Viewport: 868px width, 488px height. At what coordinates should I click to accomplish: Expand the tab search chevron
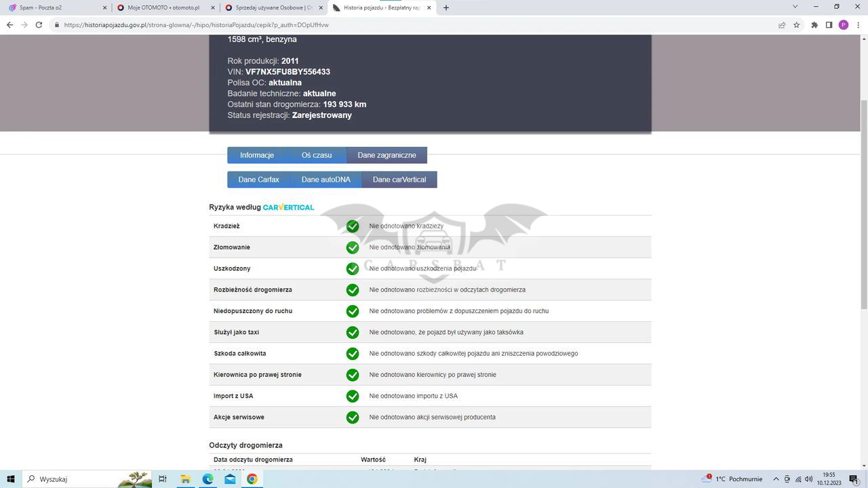pyautogui.click(x=795, y=7)
